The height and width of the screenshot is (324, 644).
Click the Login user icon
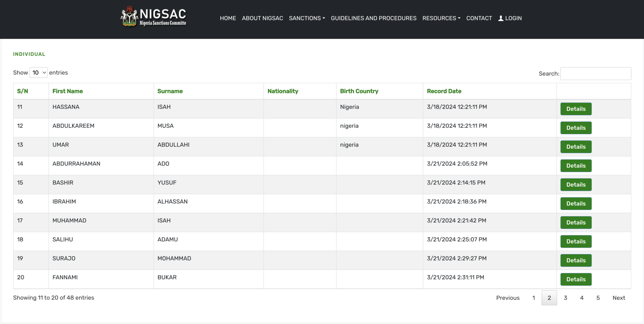pyautogui.click(x=501, y=18)
